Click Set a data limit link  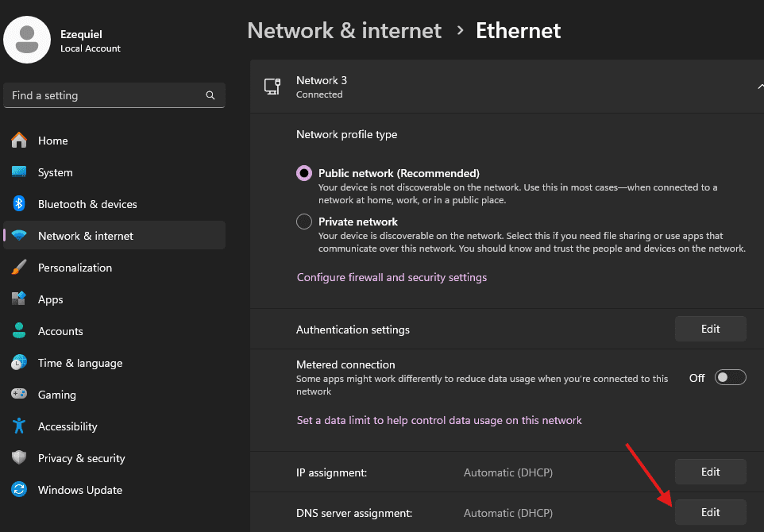439,420
